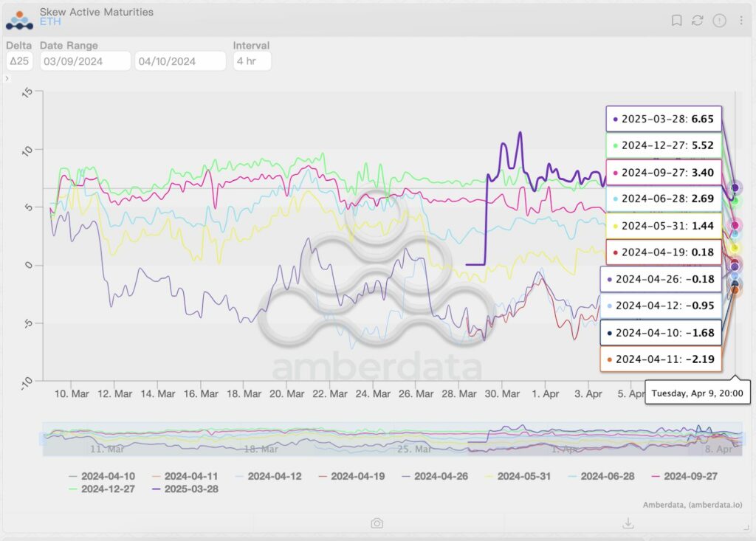The image size is (756, 541).
Task: Select the circled exclamation status icon
Action: [720, 20]
